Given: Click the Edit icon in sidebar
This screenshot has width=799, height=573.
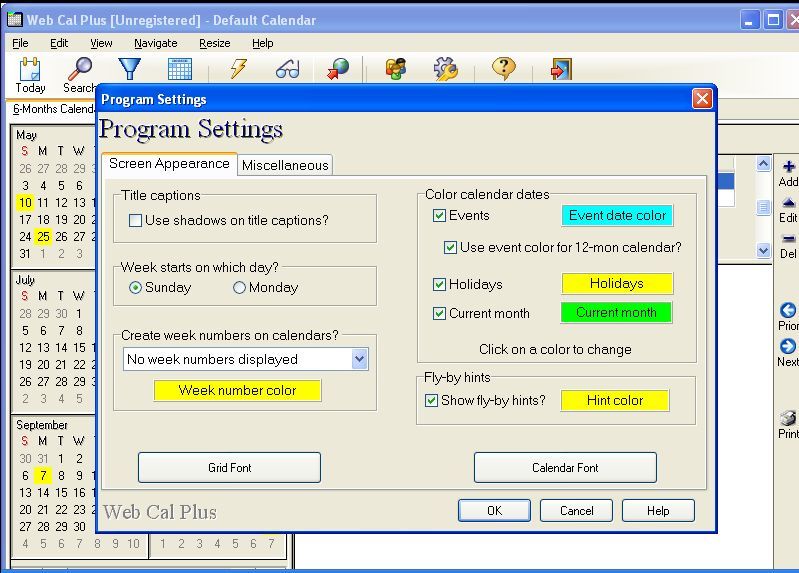Looking at the screenshot, I should tap(788, 203).
